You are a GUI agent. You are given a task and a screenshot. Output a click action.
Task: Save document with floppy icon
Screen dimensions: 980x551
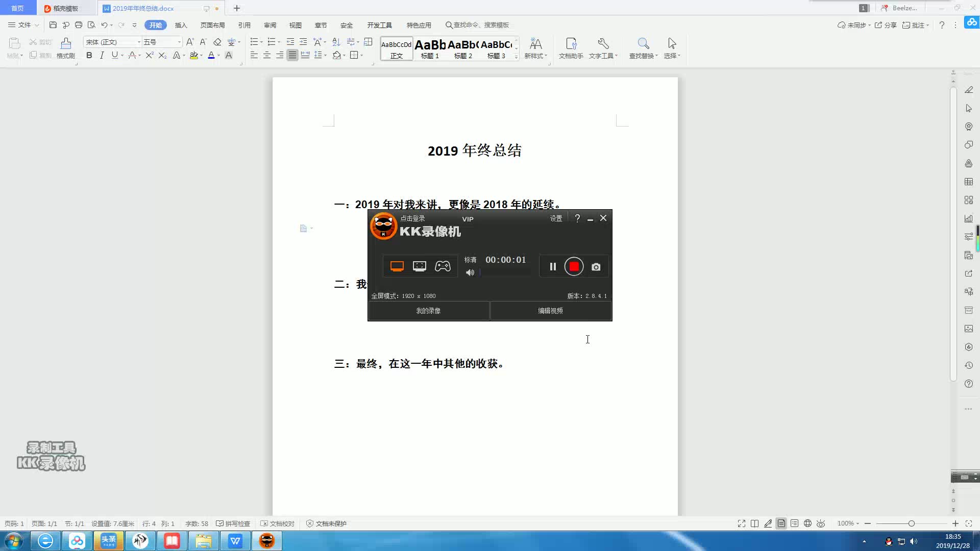tap(53, 24)
